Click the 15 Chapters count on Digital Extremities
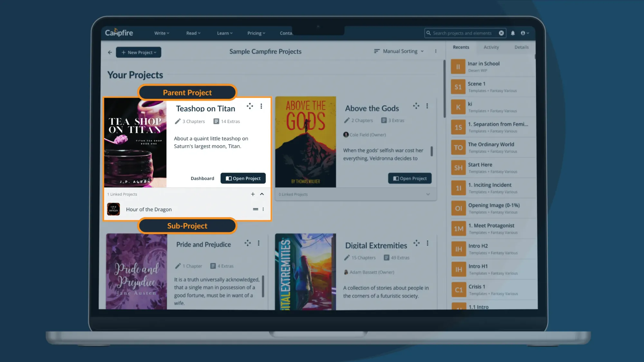Viewport: 644px width, 362px height. 360,258
